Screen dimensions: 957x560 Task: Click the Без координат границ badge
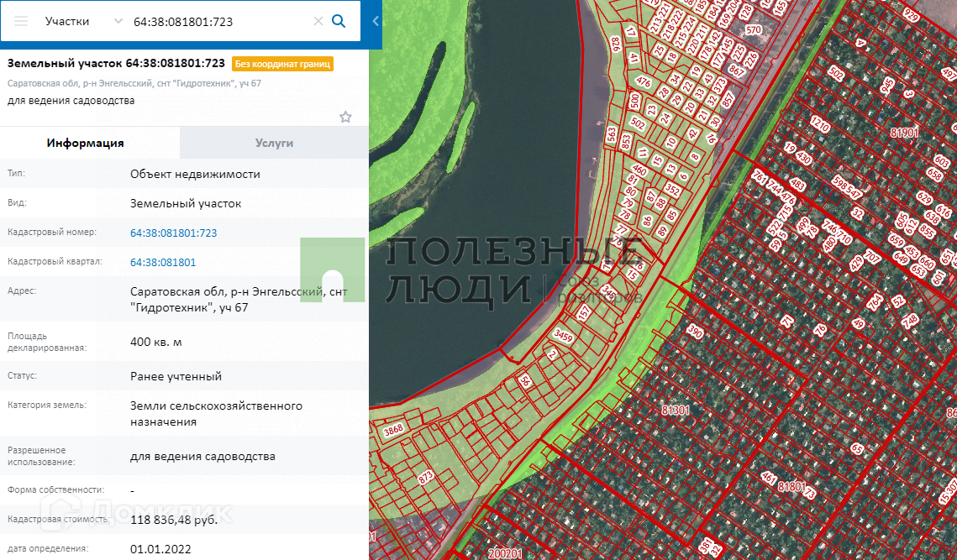282,64
